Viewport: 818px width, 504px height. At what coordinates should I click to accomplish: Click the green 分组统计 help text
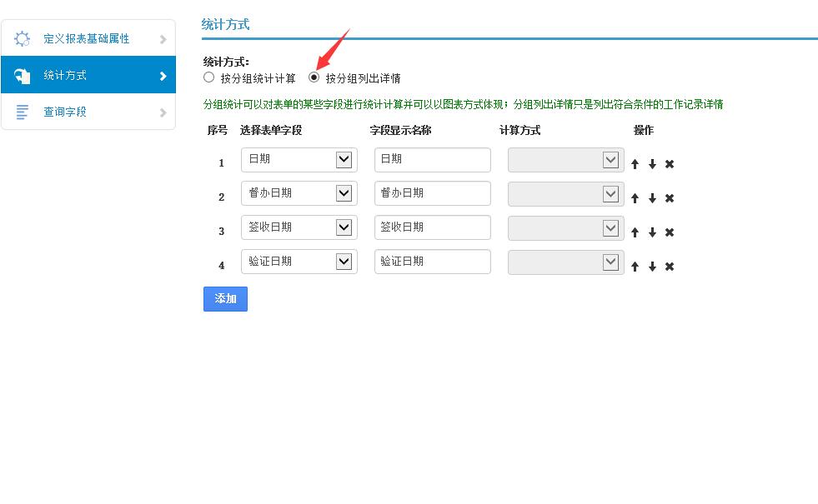[x=464, y=104]
